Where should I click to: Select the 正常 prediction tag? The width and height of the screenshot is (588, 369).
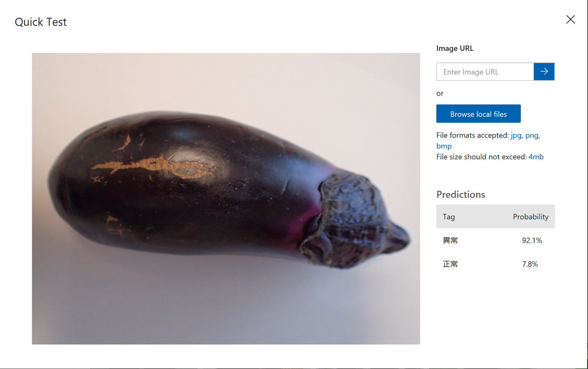(450, 264)
